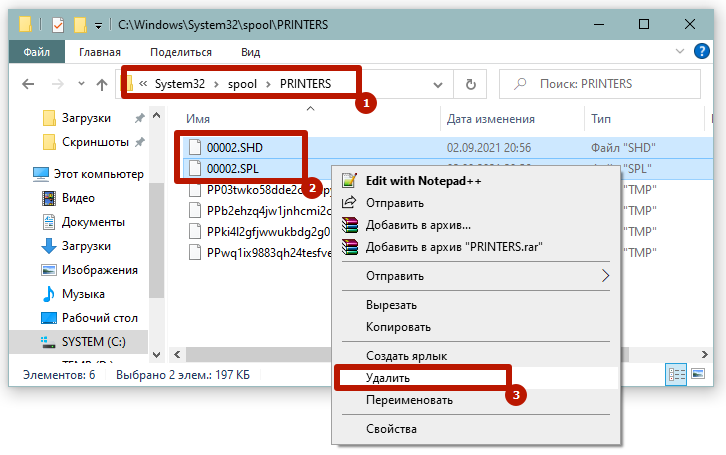Click the Up one level arrow
The height and width of the screenshot is (455, 726).
tap(102, 84)
